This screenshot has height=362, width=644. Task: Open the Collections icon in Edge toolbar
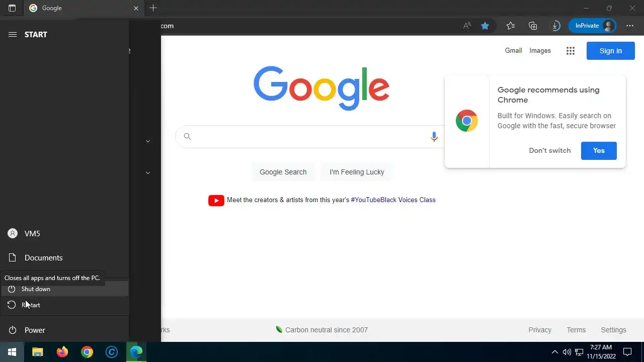pos(533,26)
